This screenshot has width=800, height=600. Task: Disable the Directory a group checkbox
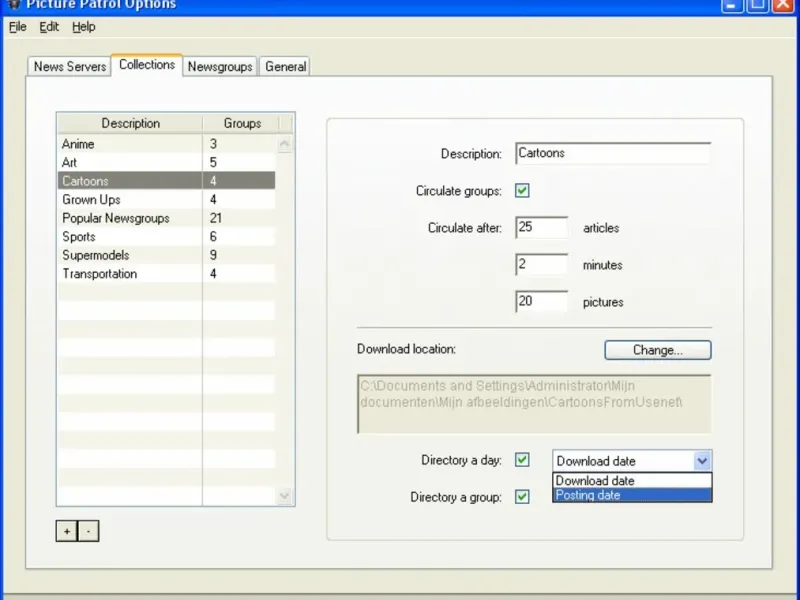point(522,497)
